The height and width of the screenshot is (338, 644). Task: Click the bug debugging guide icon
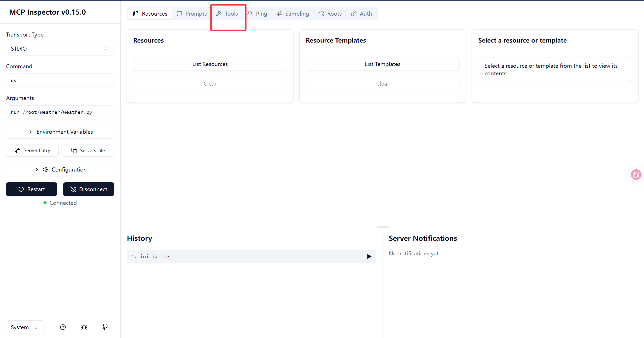(84, 327)
